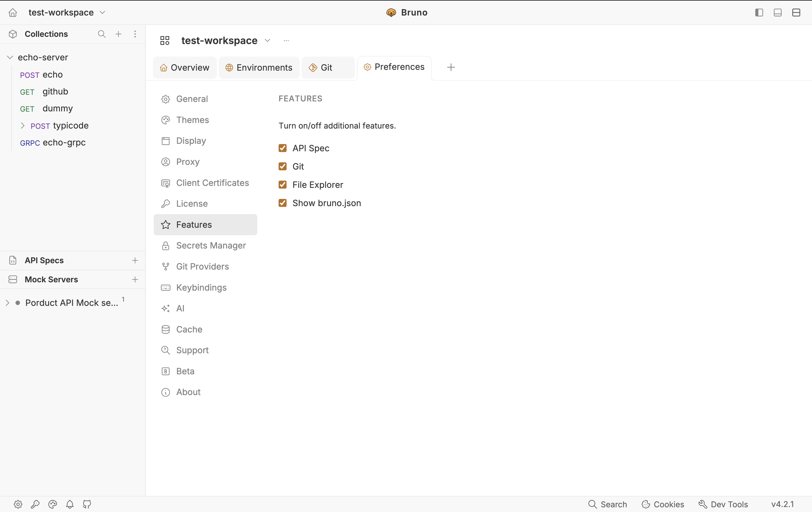
Task: Expand the typicode folder
Action: click(x=23, y=126)
